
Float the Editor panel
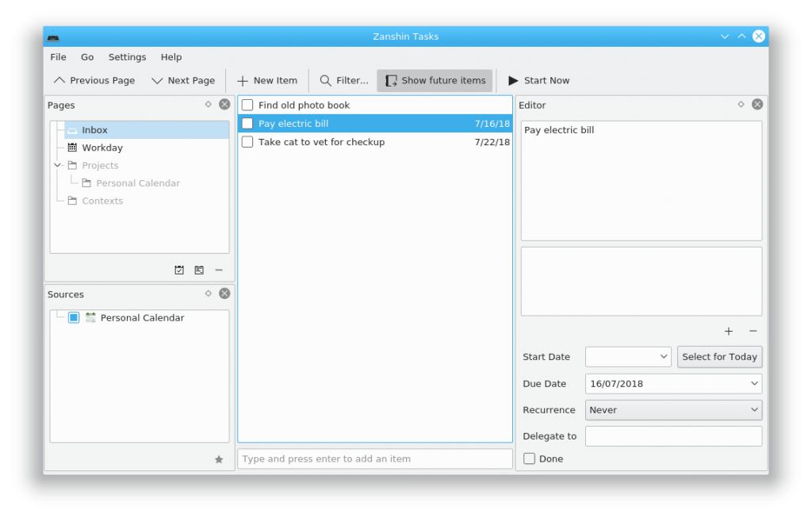(x=741, y=104)
